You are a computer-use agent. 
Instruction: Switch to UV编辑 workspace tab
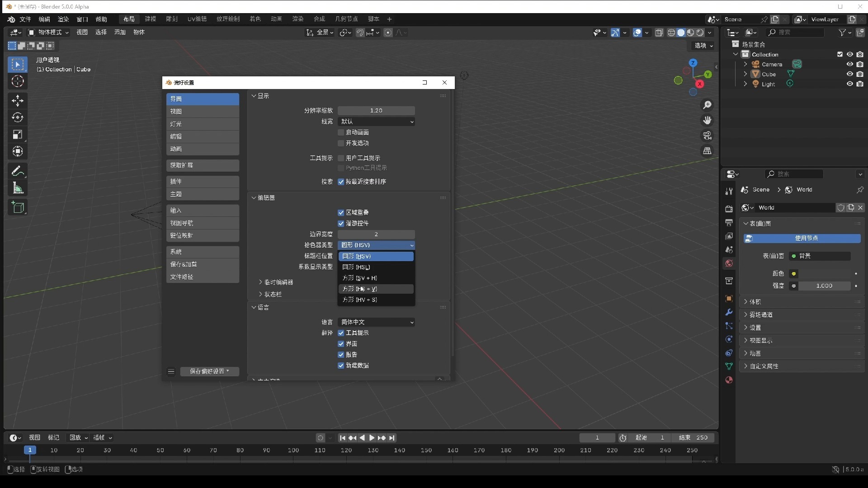[197, 19]
